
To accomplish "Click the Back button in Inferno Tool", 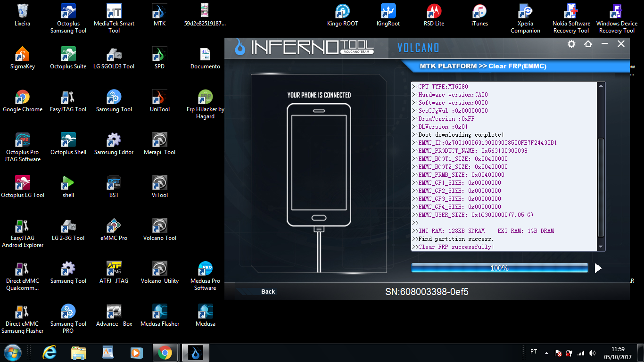I will pyautogui.click(x=268, y=292).
